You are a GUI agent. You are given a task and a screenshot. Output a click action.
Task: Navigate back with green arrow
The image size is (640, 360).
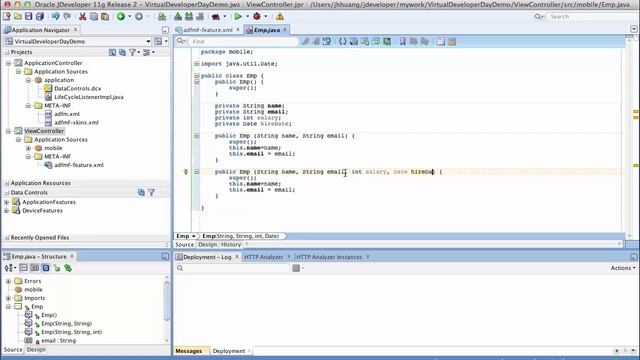121,17
